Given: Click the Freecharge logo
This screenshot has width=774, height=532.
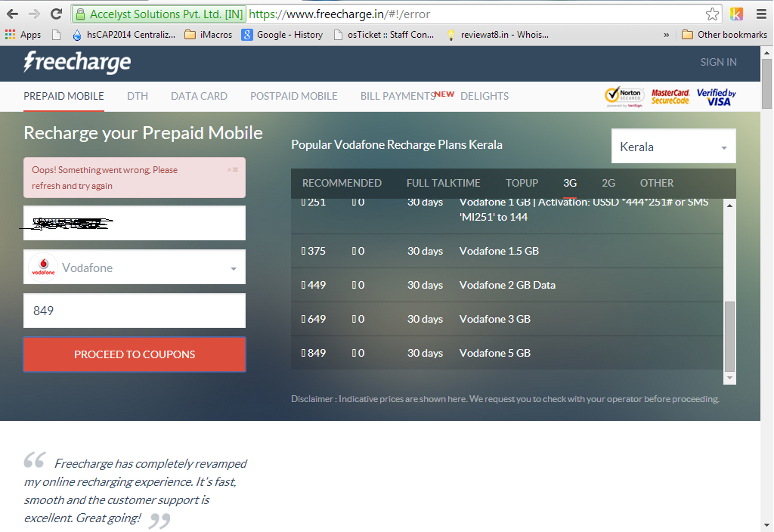Looking at the screenshot, I should click(78, 63).
